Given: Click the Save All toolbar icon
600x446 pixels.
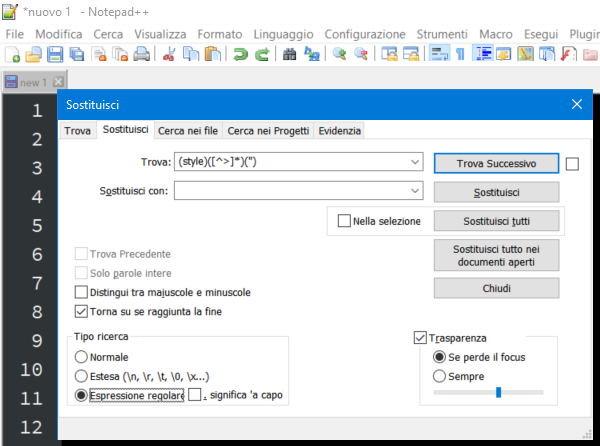Looking at the screenshot, I should 77,54.
